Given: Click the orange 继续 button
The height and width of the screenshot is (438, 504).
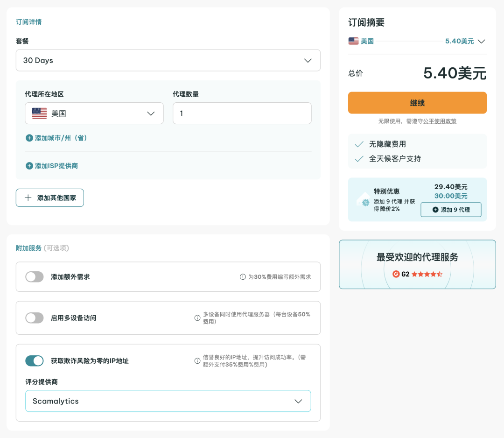Looking at the screenshot, I should tap(417, 103).
